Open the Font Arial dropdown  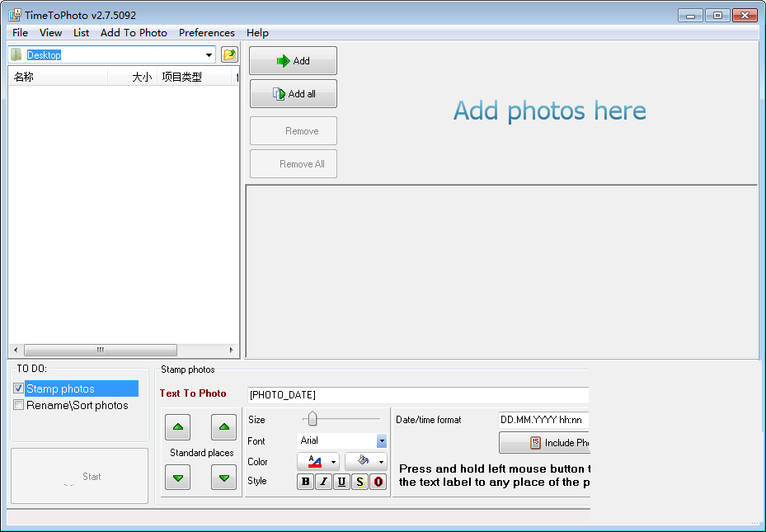pos(382,440)
